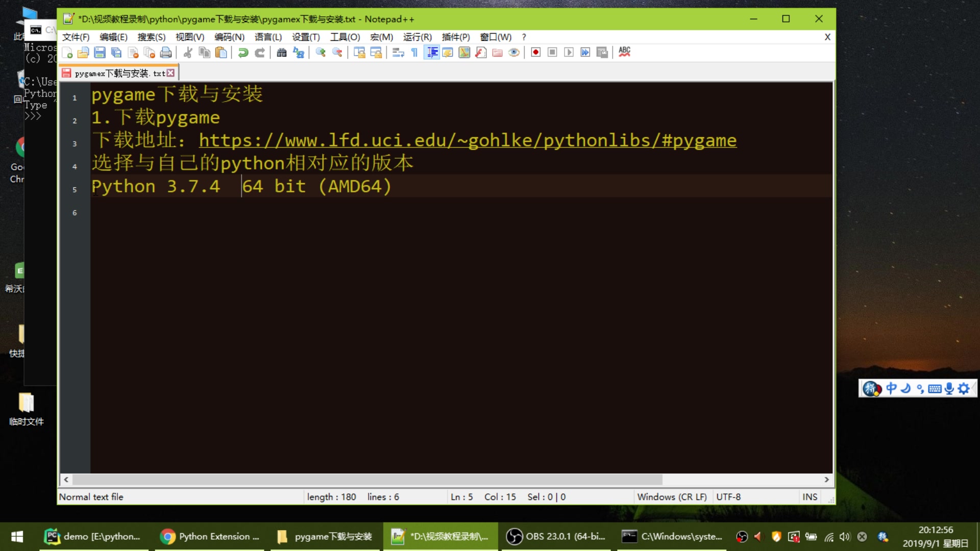Toggle show all characters pilcrow icon
980x551 pixels.
coord(414,53)
